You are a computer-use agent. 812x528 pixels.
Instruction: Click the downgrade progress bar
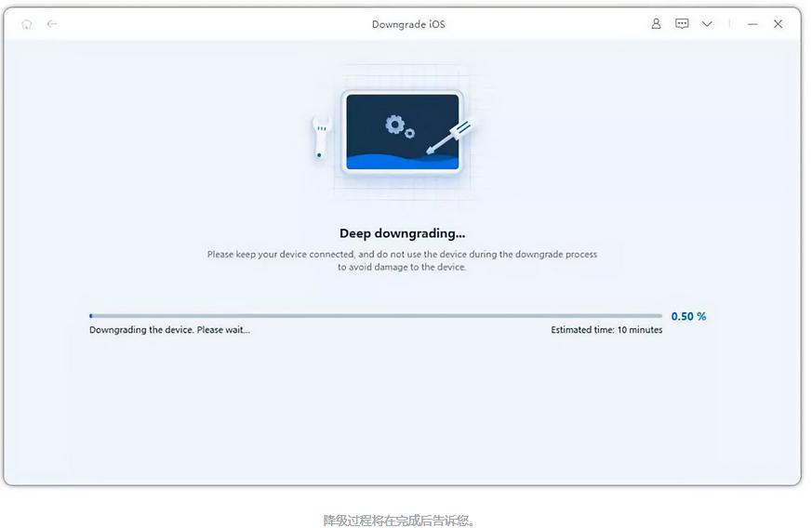376,316
